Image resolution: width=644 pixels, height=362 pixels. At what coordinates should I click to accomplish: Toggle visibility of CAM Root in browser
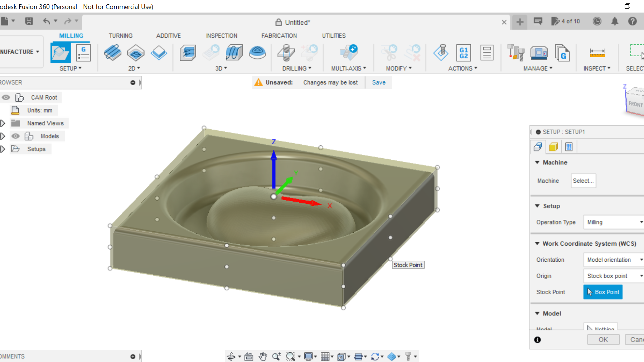pos(5,97)
